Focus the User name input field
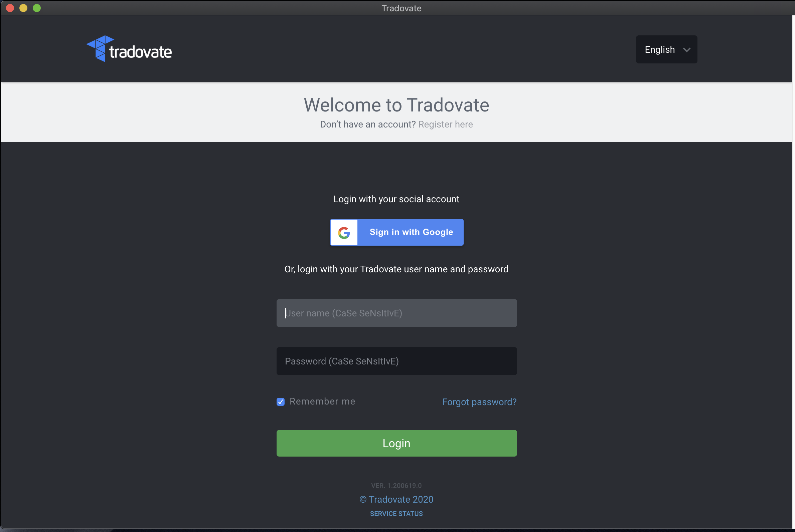The width and height of the screenshot is (795, 532). pos(396,313)
